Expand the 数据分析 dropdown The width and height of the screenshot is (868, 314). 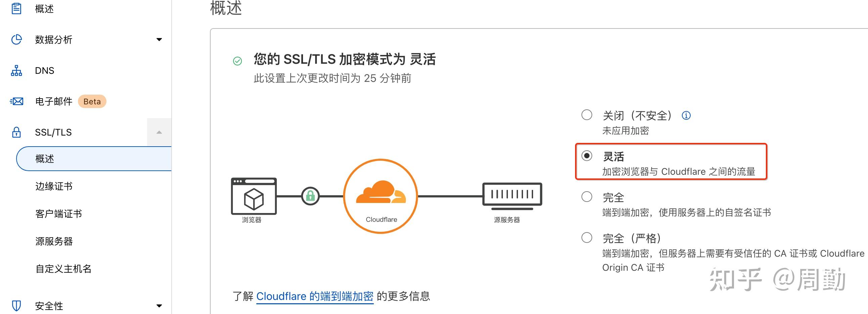pyautogui.click(x=159, y=40)
